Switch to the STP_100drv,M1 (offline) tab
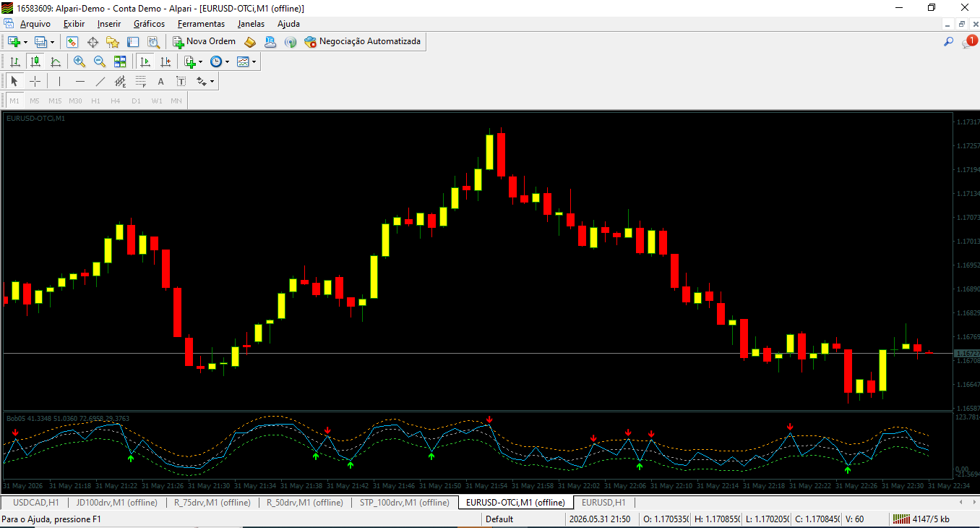Image resolution: width=980 pixels, height=528 pixels. [x=404, y=503]
